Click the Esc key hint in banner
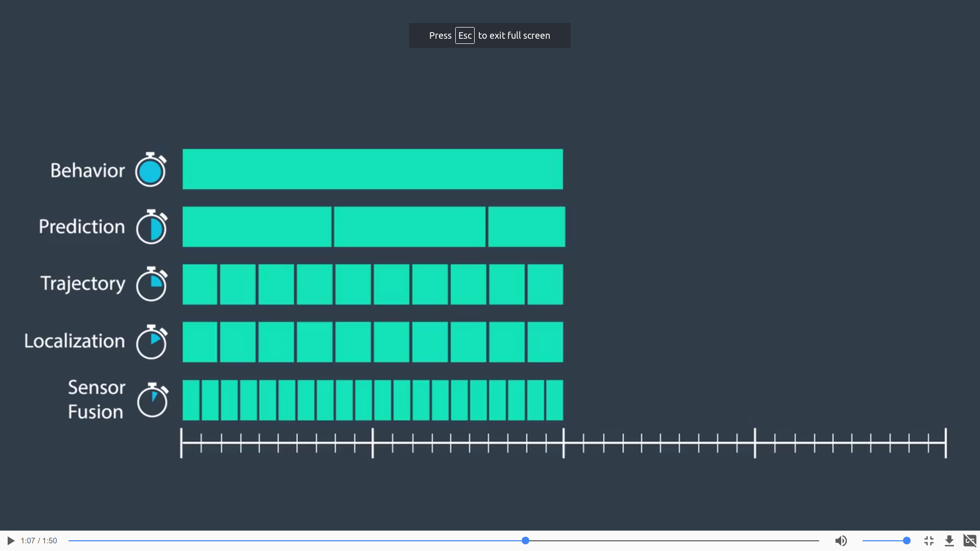The width and height of the screenshot is (980, 551). [464, 36]
